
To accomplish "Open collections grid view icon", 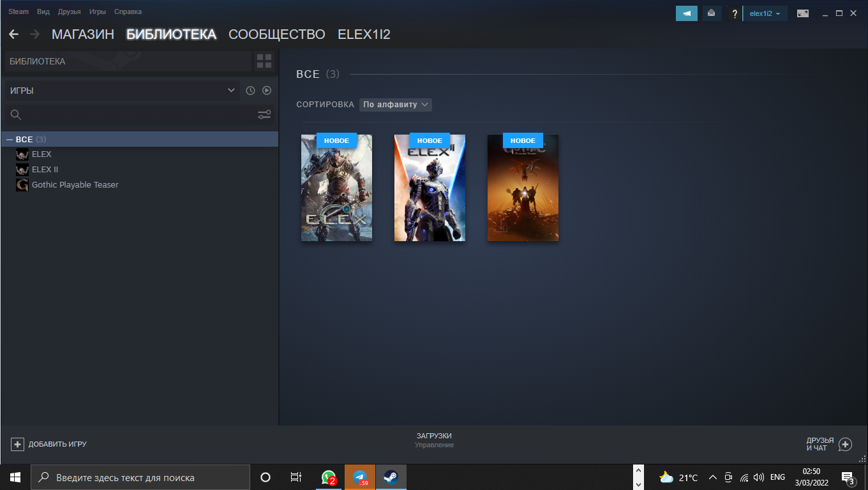I will [x=264, y=61].
